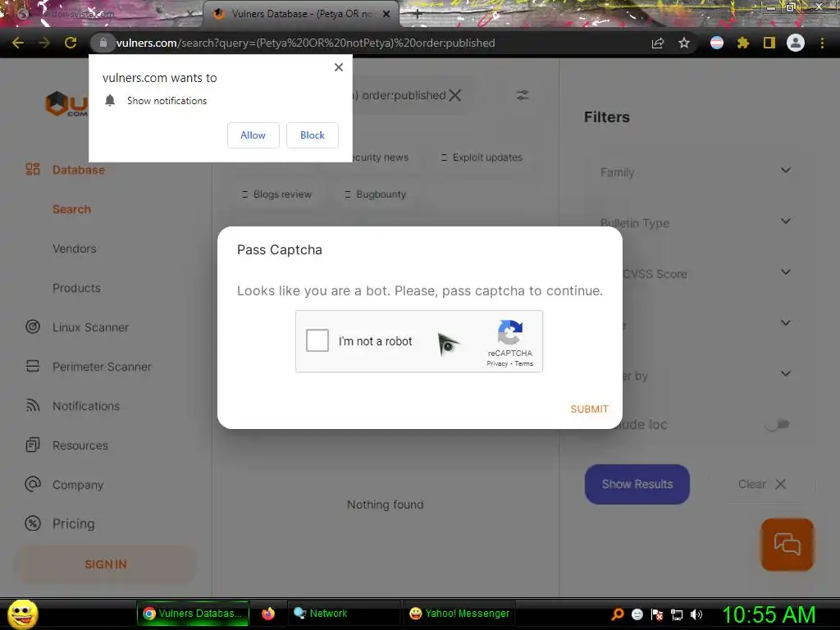Screen dimensions: 840x630
Task: Click the Pricing percent icon
Action: point(33,523)
